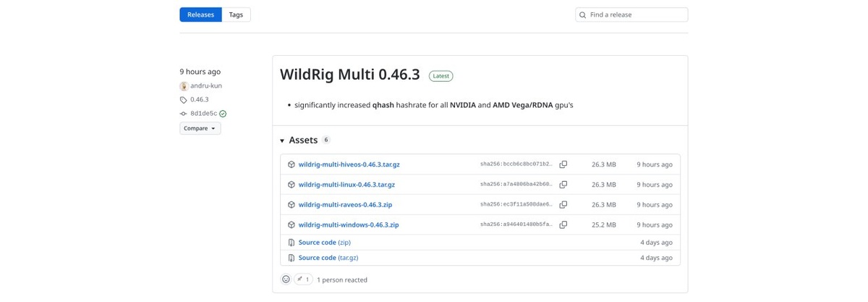Download wildrig-multi-windows-0.46.3.zip
Viewport: 868px width, 302px height.
(348, 225)
